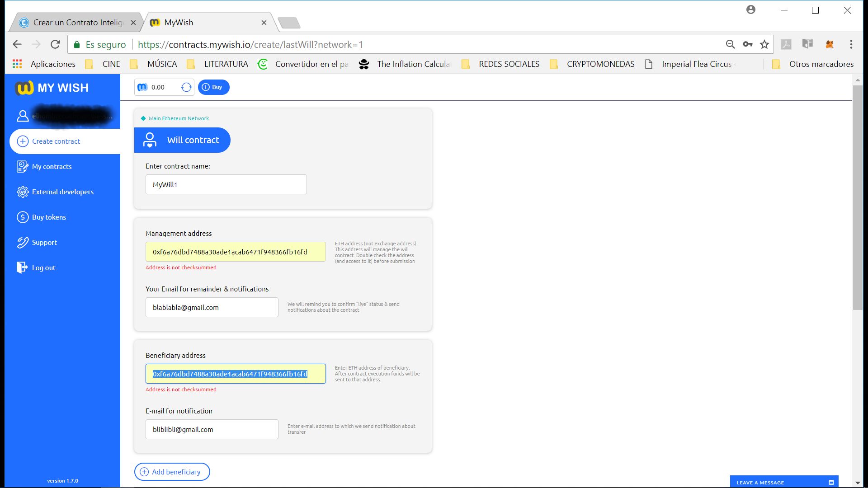
Task: Open My contracts in the sidebar
Action: coord(52,167)
